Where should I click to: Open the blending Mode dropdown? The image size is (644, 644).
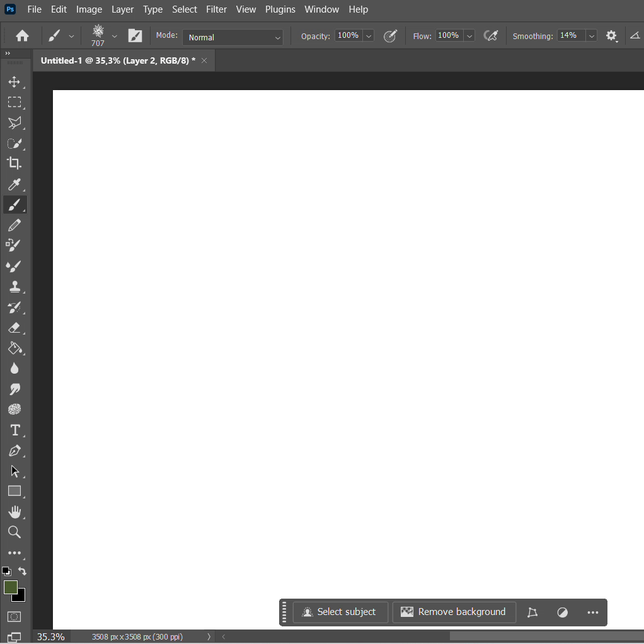[x=233, y=38]
